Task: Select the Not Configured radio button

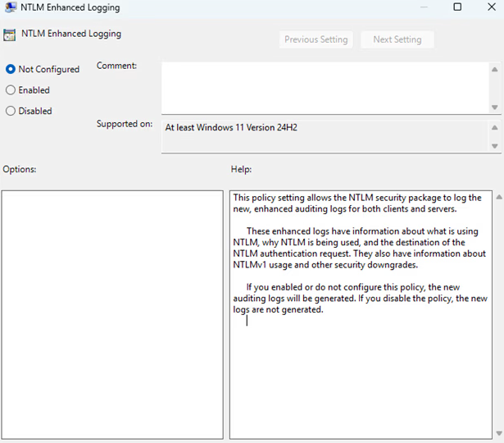Action: click(x=11, y=70)
